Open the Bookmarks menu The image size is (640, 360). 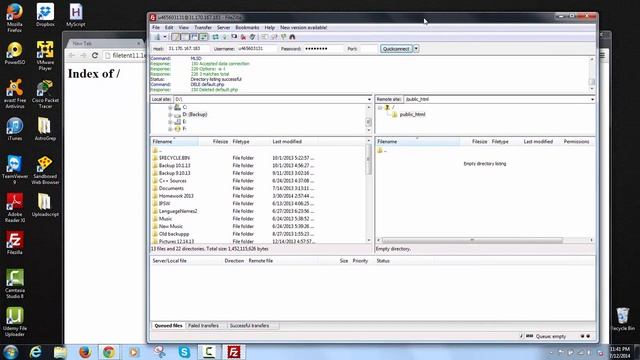(x=247, y=27)
